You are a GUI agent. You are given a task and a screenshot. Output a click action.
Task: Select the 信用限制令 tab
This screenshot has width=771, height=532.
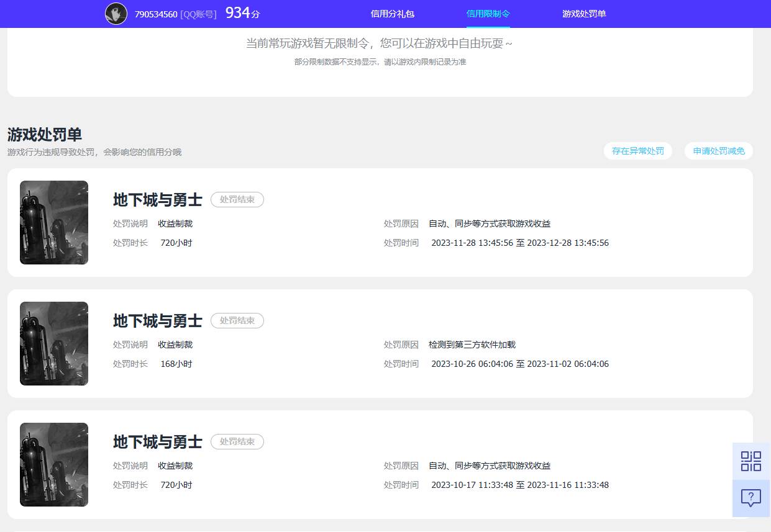[x=488, y=14]
